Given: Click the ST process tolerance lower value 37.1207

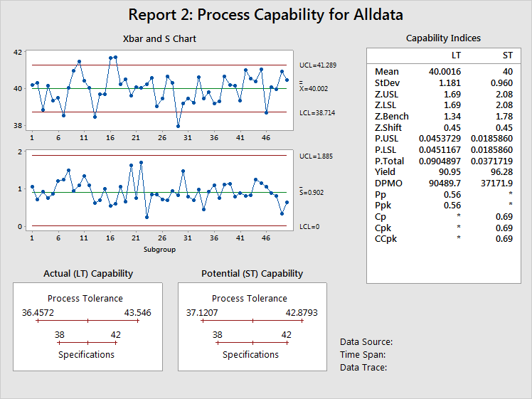Looking at the screenshot, I should 202,312.
